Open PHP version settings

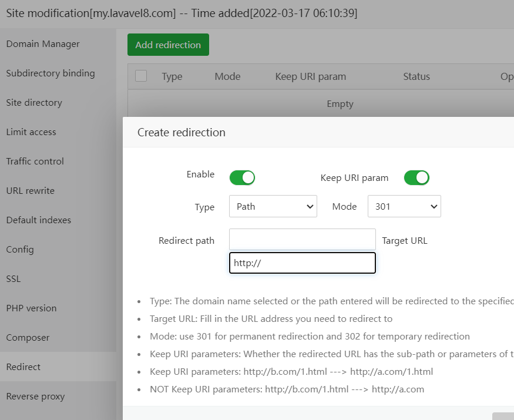(x=32, y=308)
